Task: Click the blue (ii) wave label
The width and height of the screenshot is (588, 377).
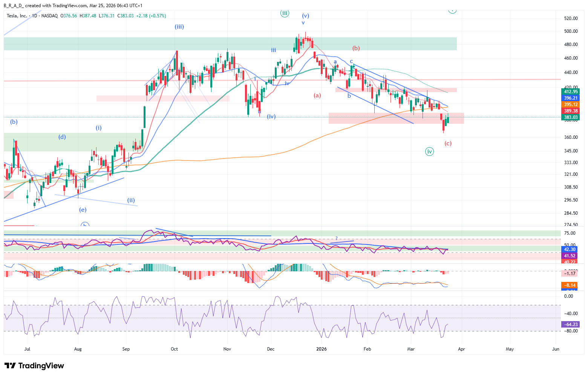Action: pos(131,200)
